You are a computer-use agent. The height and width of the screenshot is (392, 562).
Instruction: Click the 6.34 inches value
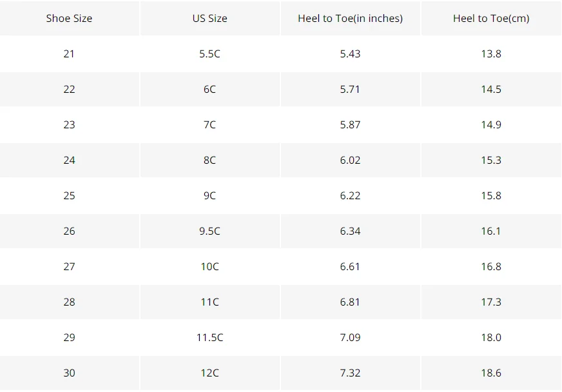[350, 231]
